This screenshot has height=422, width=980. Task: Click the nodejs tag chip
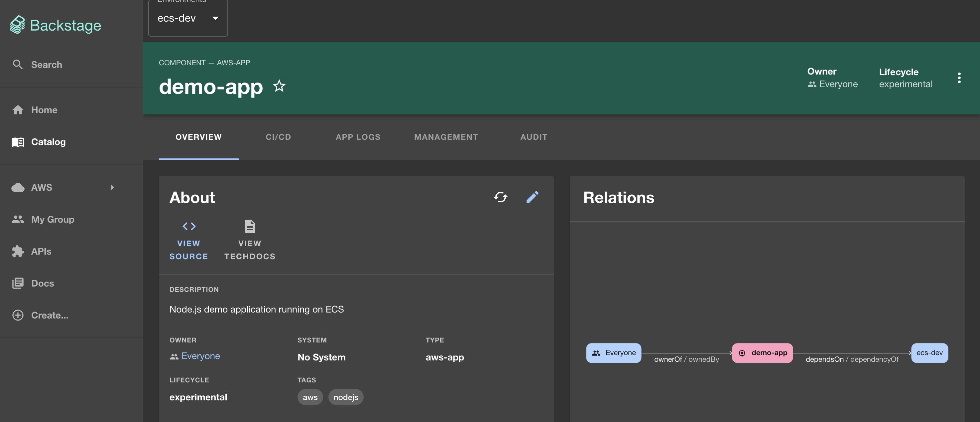[x=345, y=397]
